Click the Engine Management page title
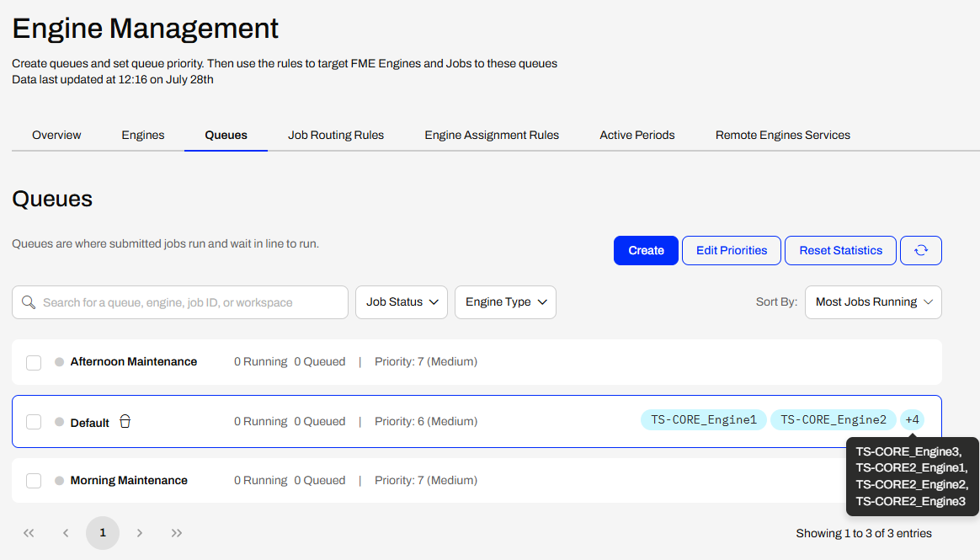980x560 pixels. coord(145,29)
